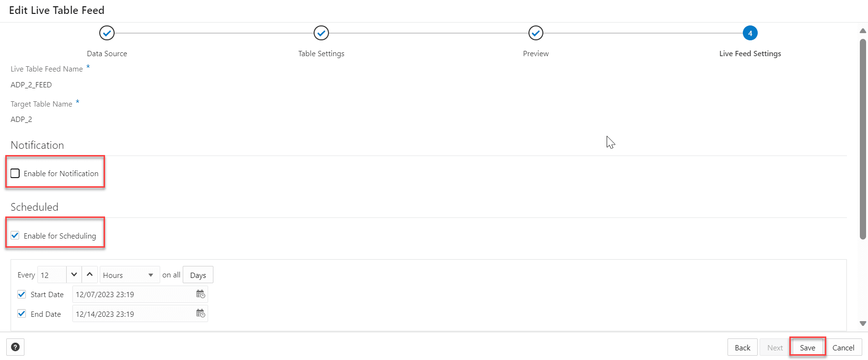Click inside the Start Date field
Viewport: 868px width, 360px height.
129,294
